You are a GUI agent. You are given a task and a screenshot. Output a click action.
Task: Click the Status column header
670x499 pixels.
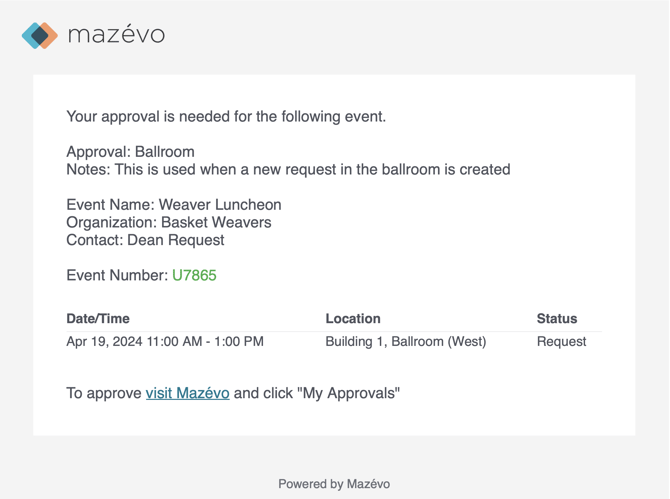tap(557, 319)
